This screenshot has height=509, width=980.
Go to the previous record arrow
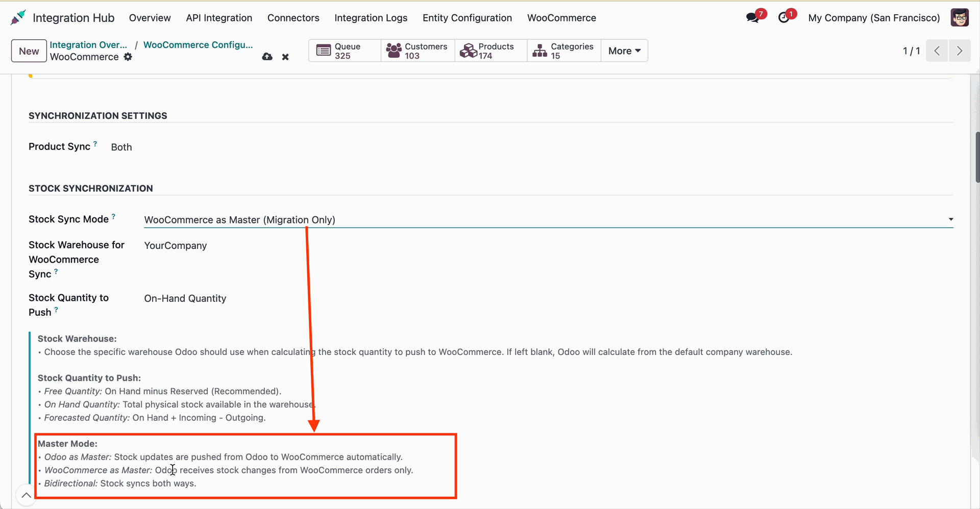(x=937, y=50)
